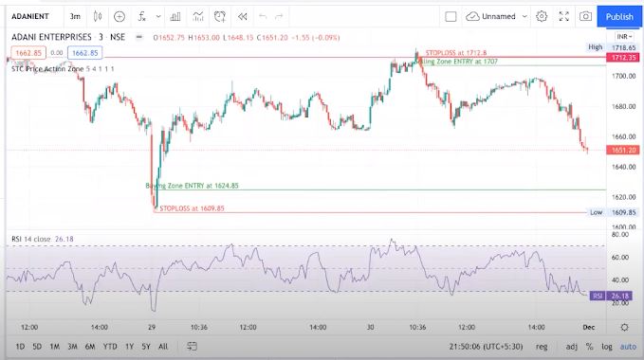Set the time range to 1Y
The width and height of the screenshot is (644, 360).
tap(129, 347)
